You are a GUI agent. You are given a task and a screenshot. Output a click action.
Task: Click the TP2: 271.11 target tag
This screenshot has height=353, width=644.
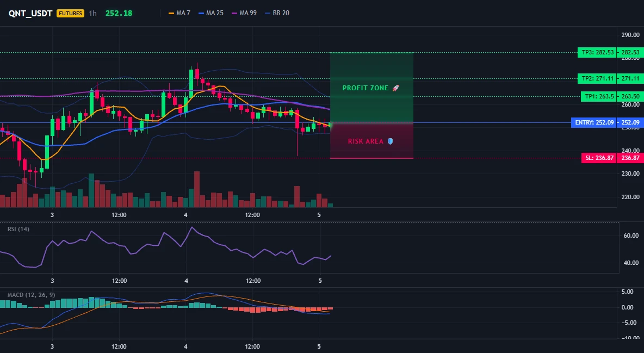tap(597, 78)
